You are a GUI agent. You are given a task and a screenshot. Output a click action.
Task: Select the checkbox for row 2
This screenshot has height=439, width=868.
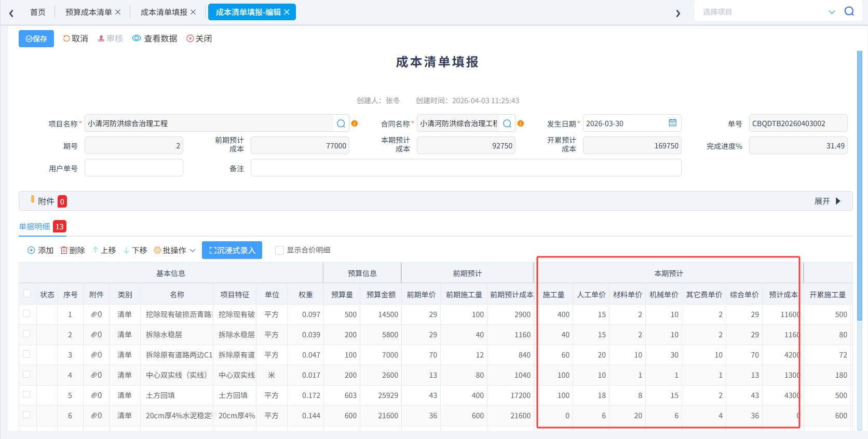26,334
